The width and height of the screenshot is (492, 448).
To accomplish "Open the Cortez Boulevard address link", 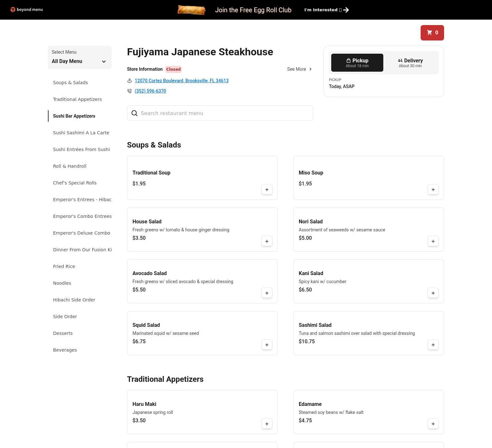I will coord(182,81).
